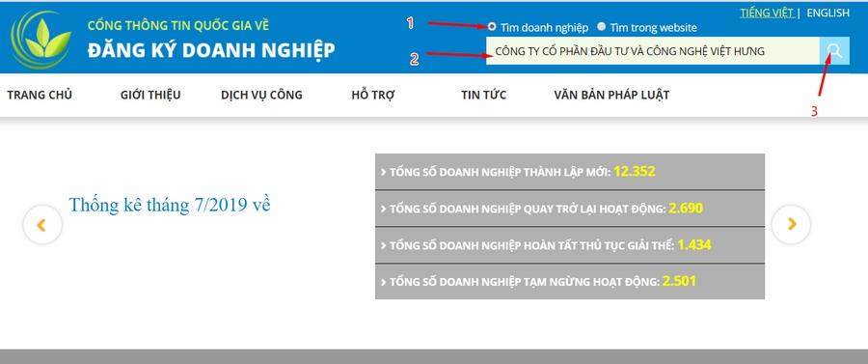Open the DỊCH VỤ CÔNG menu
The height and width of the screenshot is (364, 868).
(x=261, y=95)
